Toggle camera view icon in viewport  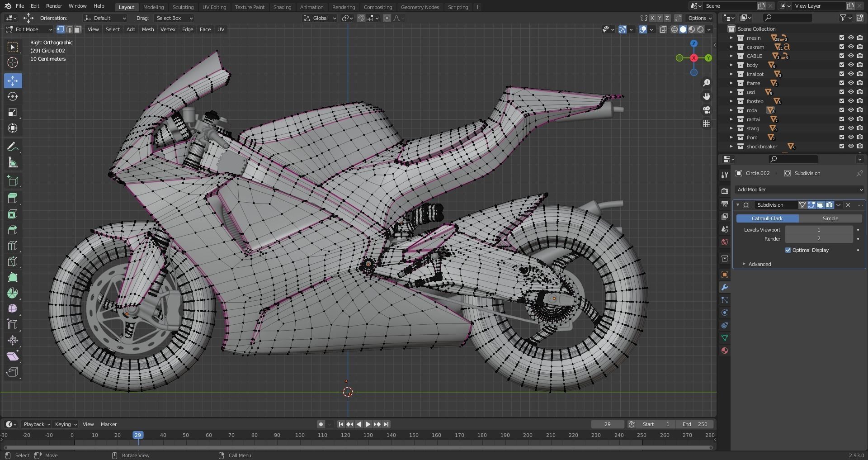pyautogui.click(x=707, y=110)
